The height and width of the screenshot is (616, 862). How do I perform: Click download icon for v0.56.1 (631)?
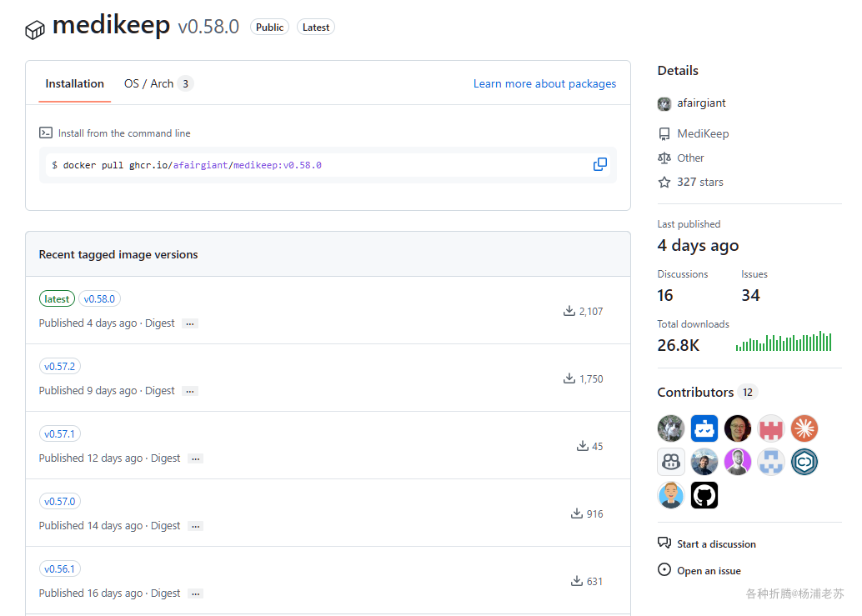577,581
